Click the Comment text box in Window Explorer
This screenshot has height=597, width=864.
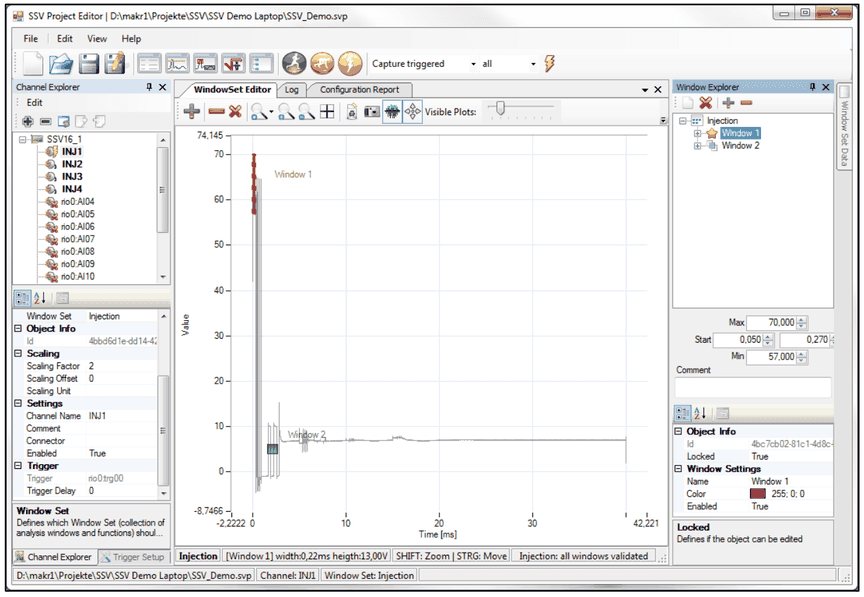(x=753, y=388)
